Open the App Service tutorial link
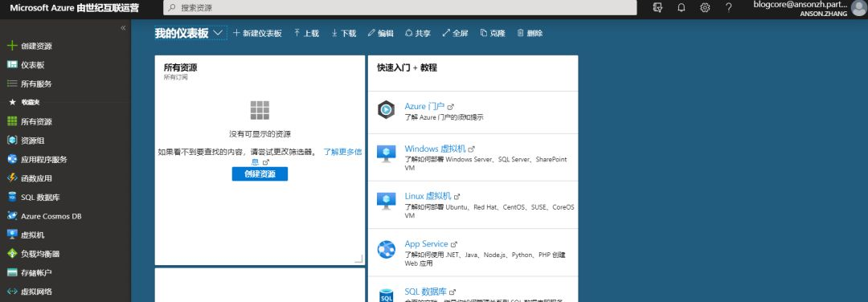The width and height of the screenshot is (868, 302). 426,244
